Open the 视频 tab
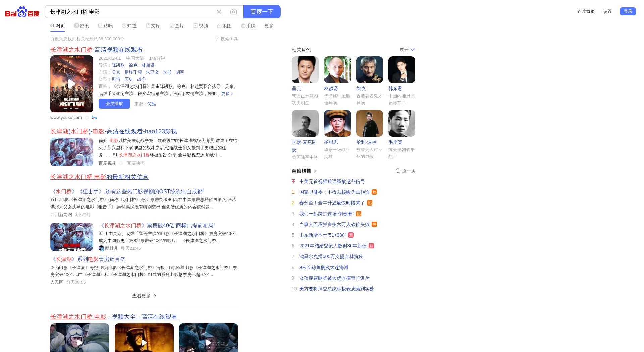Viewport: 644px width, 352px height. coord(201,26)
